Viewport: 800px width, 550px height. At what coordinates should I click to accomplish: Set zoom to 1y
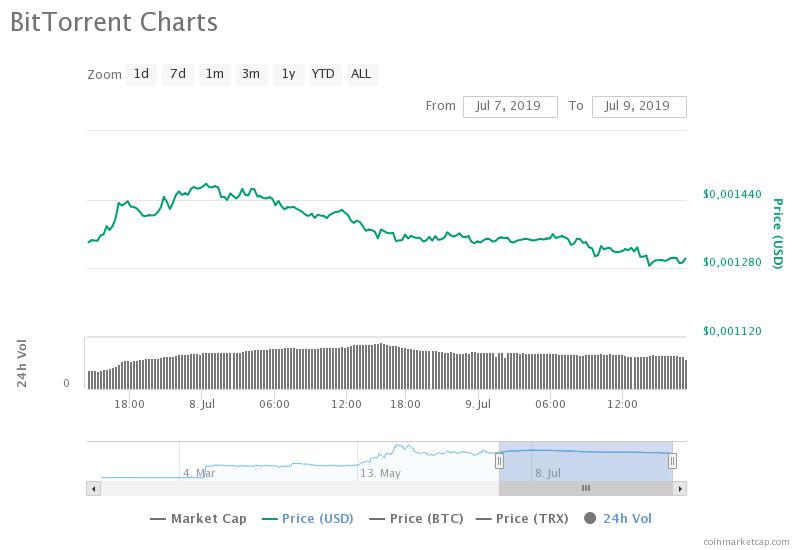[288, 74]
